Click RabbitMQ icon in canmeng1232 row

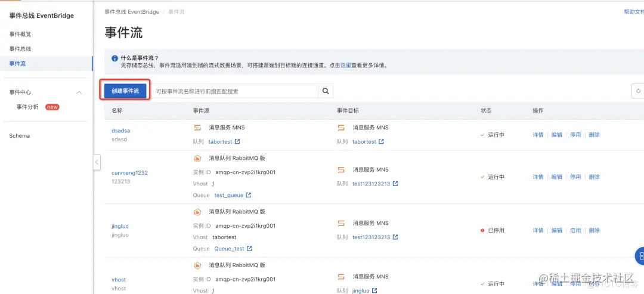[x=197, y=158]
